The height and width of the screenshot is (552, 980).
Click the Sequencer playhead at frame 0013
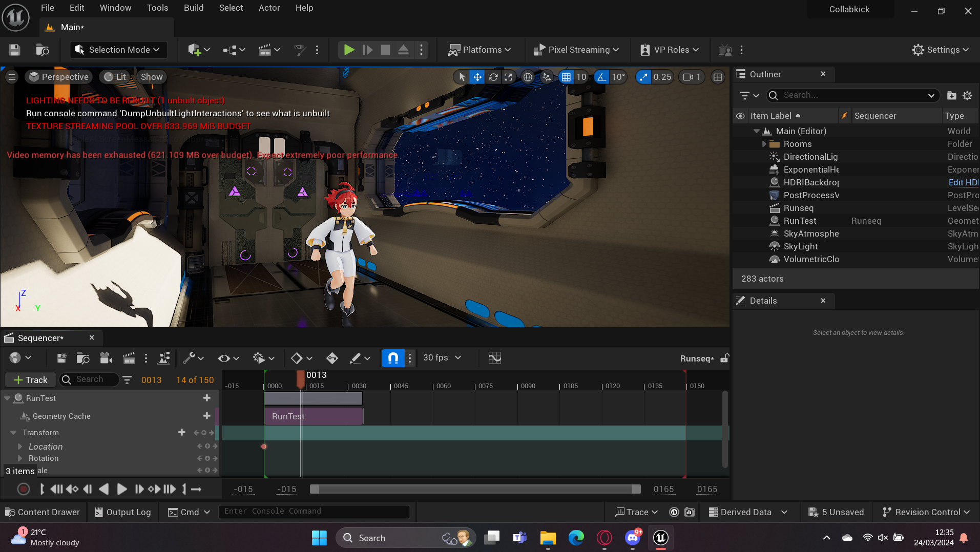[301, 380]
